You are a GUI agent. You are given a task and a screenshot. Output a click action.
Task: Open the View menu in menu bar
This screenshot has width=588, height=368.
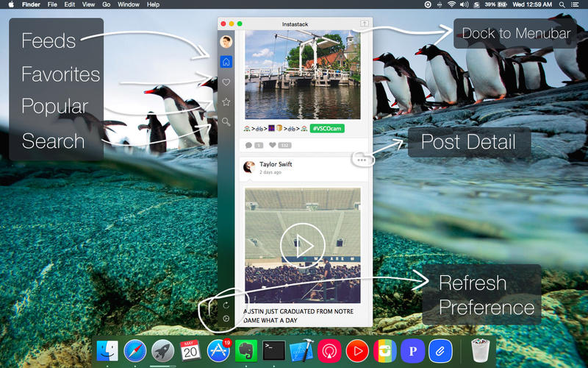click(88, 4)
